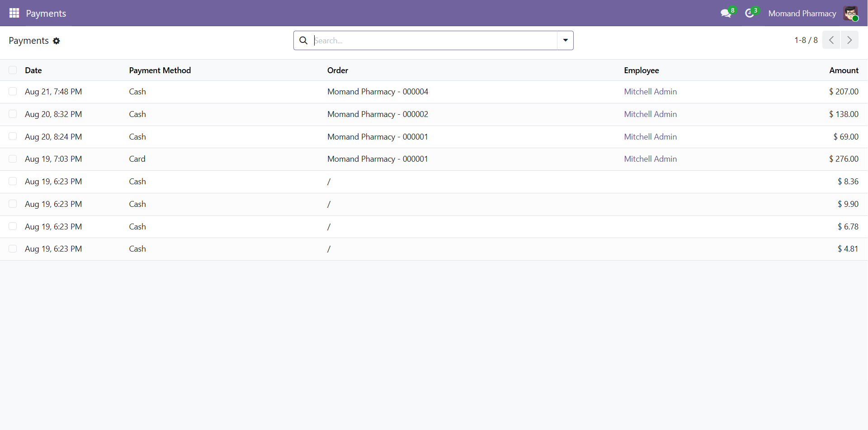Click the $ 207.00 amount cell
Image resolution: width=868 pixels, height=430 pixels.
(844, 92)
